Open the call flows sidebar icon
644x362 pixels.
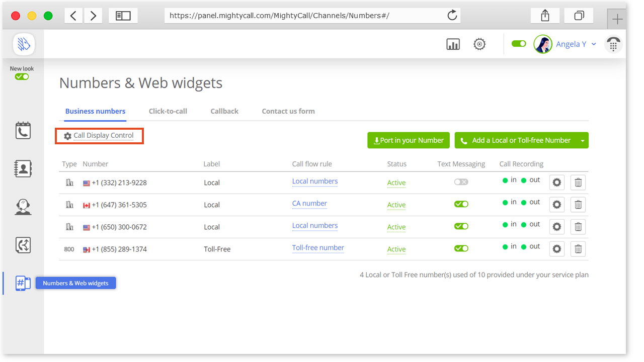[x=23, y=245]
